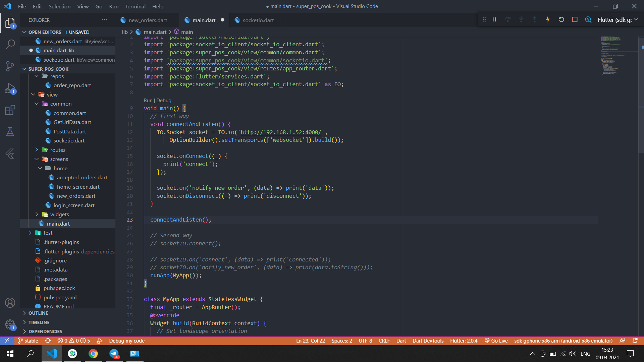Open the Accounts menu icon
Viewport: 644px width, 362px height.
(10, 303)
